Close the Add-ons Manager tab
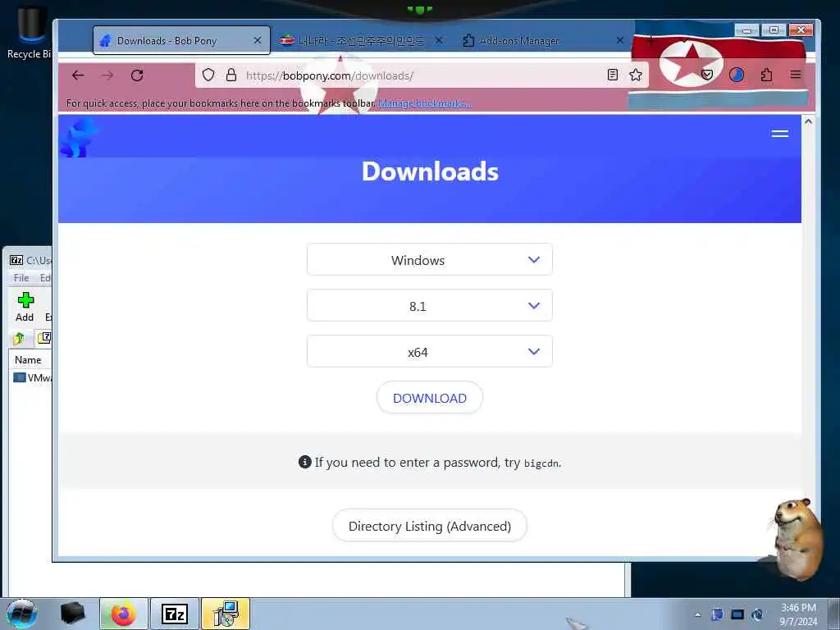The width and height of the screenshot is (840, 630). tap(620, 41)
